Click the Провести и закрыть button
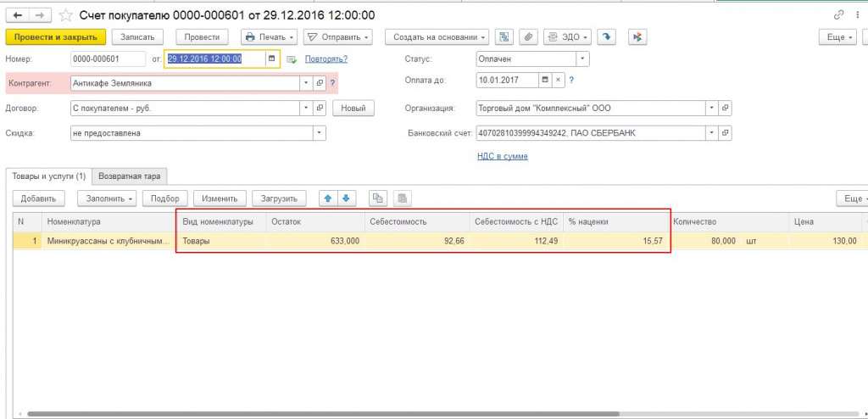Image resolution: width=868 pixels, height=419 pixels. (x=55, y=37)
